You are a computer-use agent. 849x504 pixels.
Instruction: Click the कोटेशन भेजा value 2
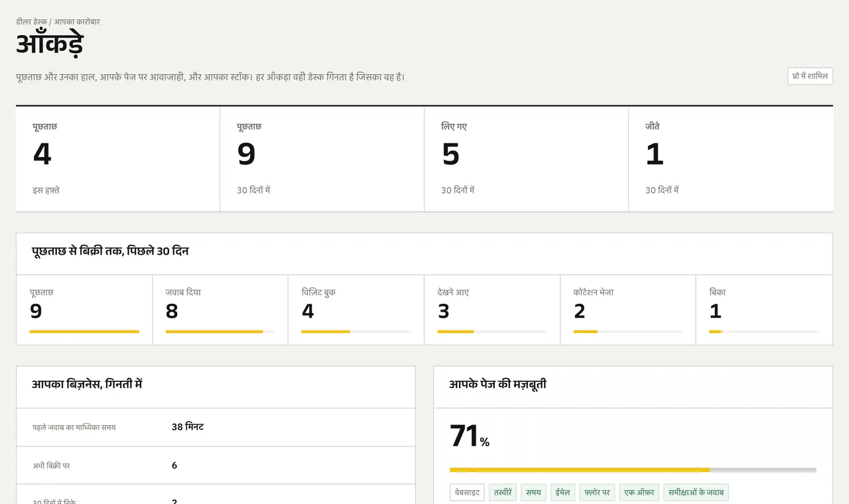click(x=580, y=311)
